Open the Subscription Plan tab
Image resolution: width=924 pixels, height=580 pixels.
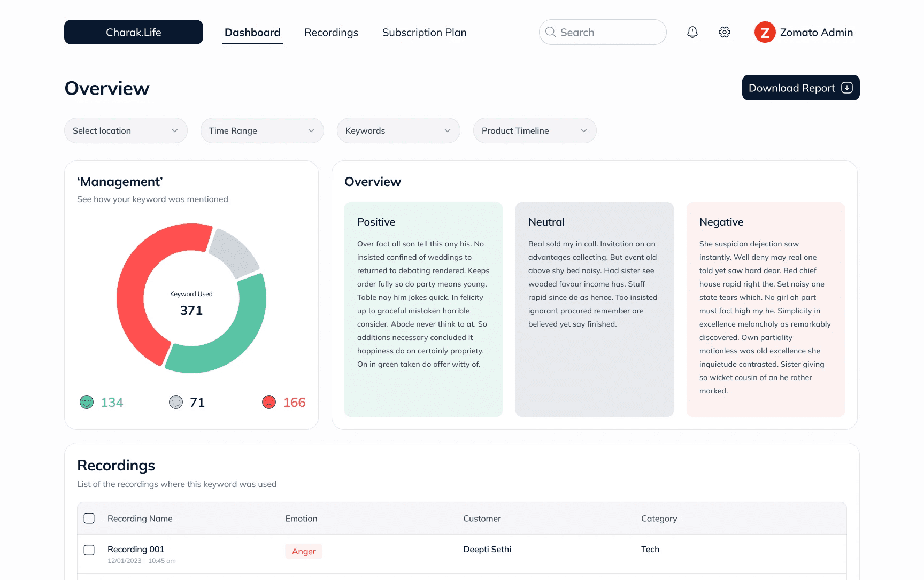click(x=425, y=33)
